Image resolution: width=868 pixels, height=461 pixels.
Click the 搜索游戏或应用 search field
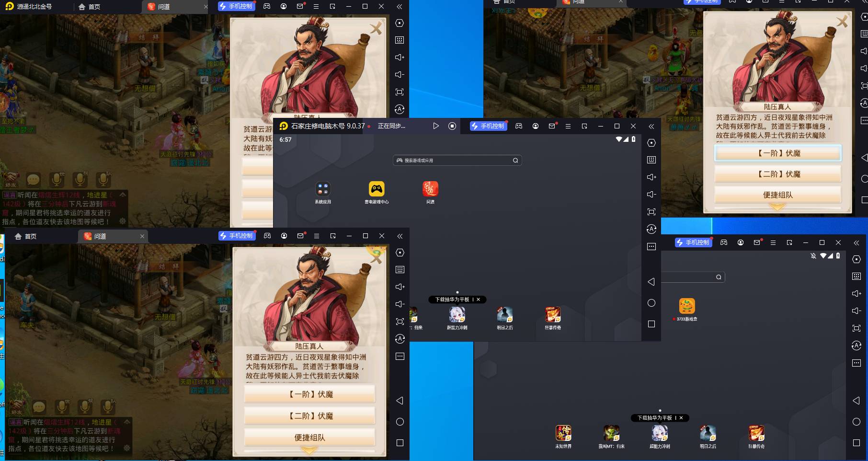click(457, 161)
